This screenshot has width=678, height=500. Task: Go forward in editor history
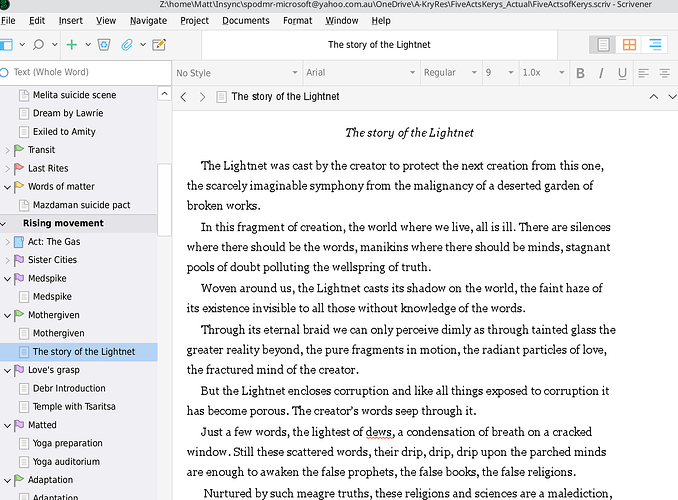(x=202, y=97)
